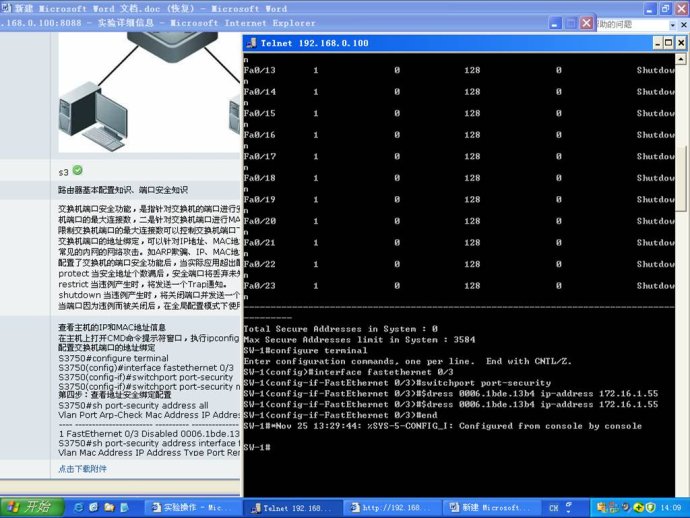Click the second system tray icon

point(613,508)
